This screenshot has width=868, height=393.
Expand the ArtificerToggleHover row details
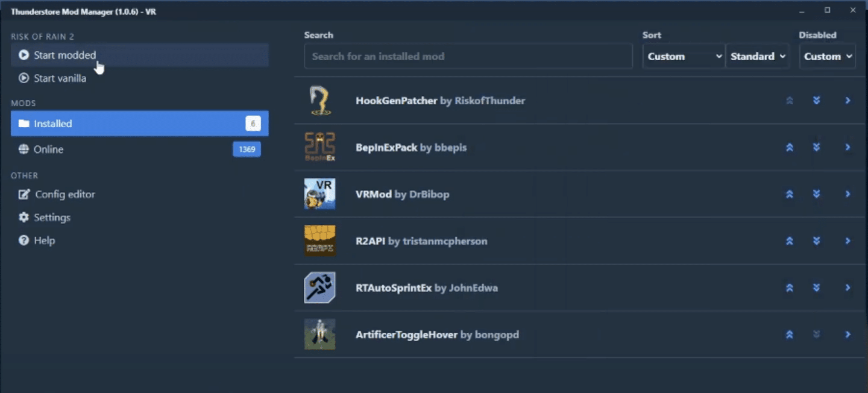pos(847,334)
